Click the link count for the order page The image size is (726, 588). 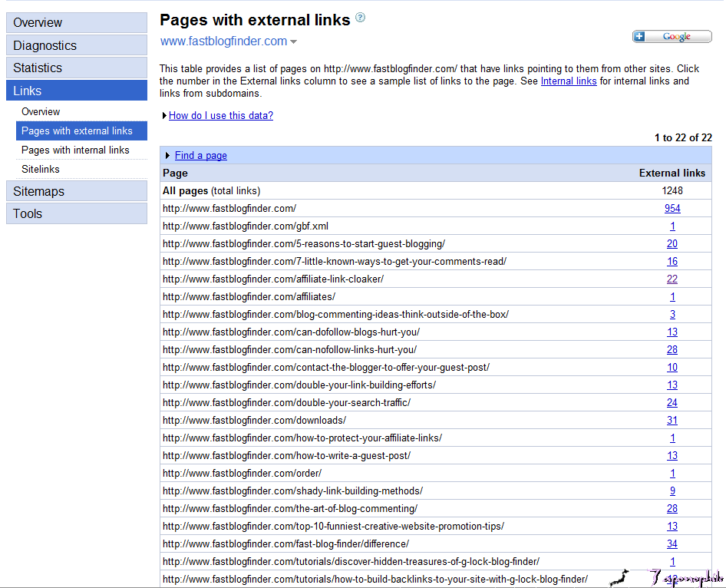(672, 473)
